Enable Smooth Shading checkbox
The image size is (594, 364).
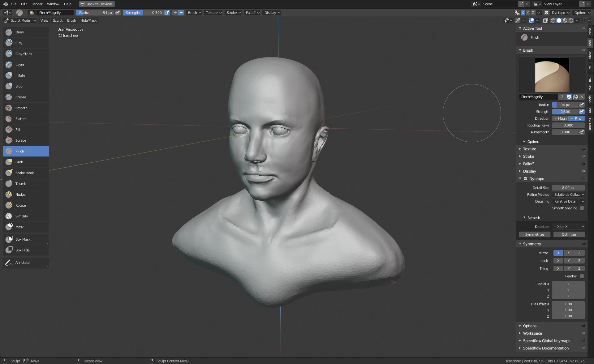(x=582, y=208)
